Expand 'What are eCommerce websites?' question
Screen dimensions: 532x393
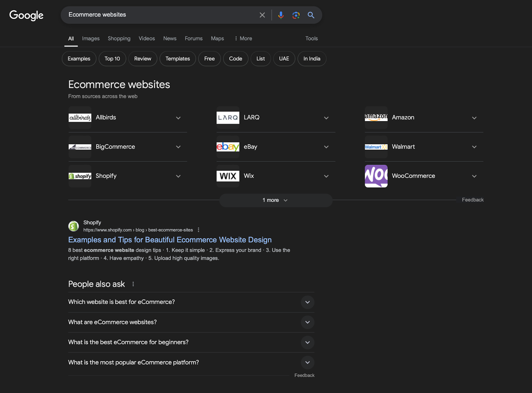pyautogui.click(x=191, y=322)
